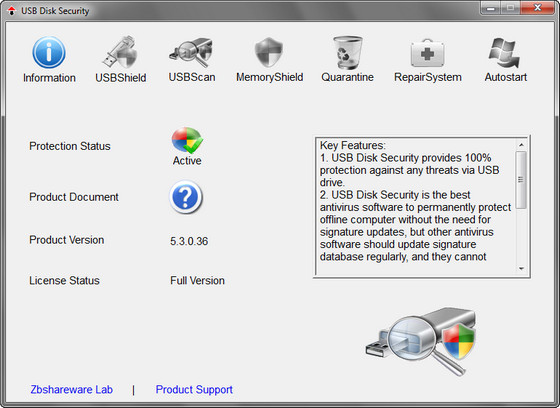Open the USBScan tool
This screenshot has height=408, width=560.
point(192,52)
